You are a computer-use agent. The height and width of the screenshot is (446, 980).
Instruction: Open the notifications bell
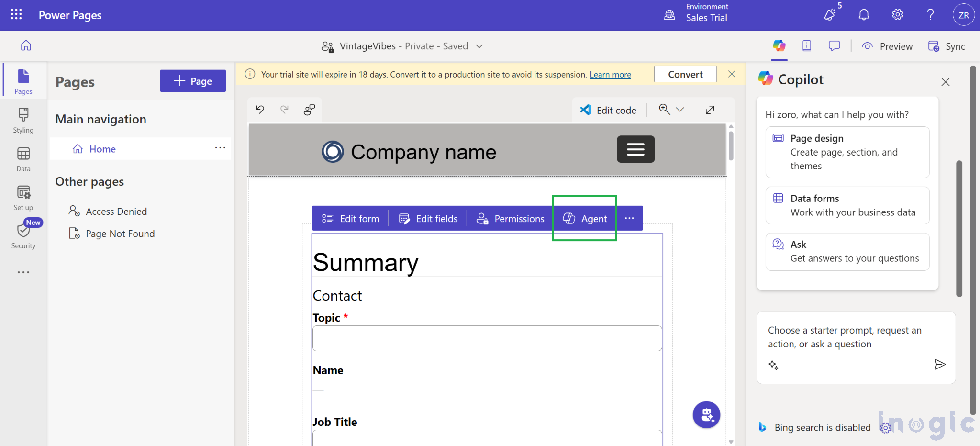click(x=864, y=15)
